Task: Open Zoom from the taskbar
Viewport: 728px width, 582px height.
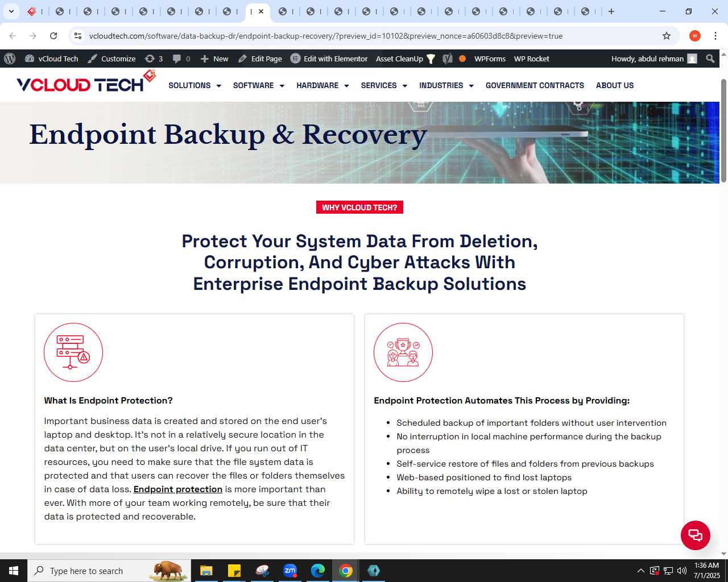Action: click(290, 571)
